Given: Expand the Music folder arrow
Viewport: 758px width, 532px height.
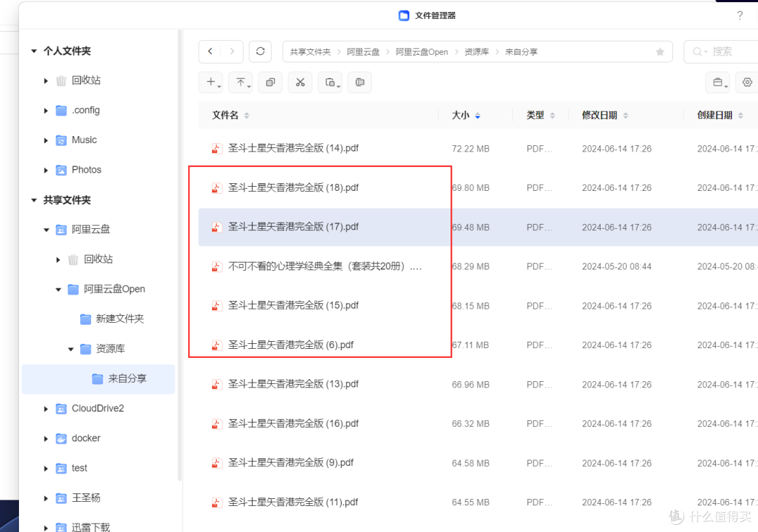Looking at the screenshot, I should (x=46, y=140).
